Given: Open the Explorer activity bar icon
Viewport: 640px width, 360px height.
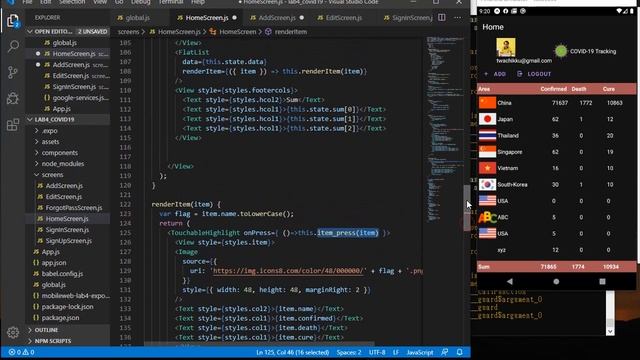Looking at the screenshot, I should [x=13, y=20].
